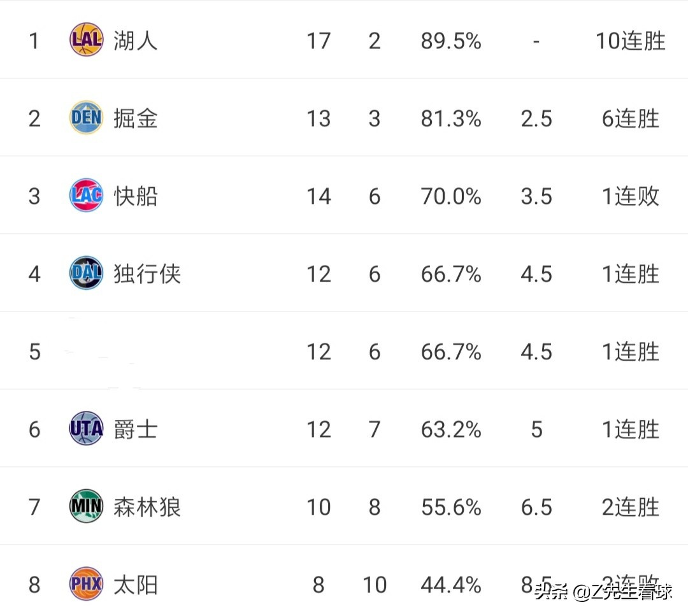The image size is (688, 616).
Task: Click the Suns PHX team logo
Action: pos(86,584)
